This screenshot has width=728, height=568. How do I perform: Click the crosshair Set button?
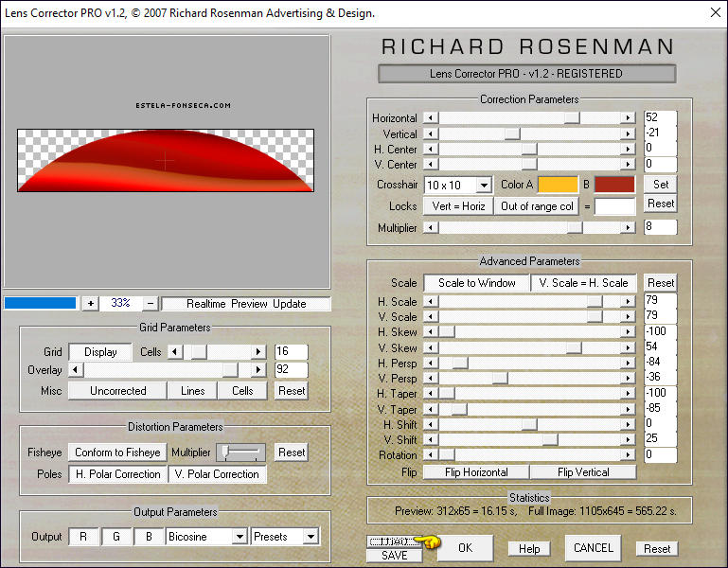[x=661, y=184]
